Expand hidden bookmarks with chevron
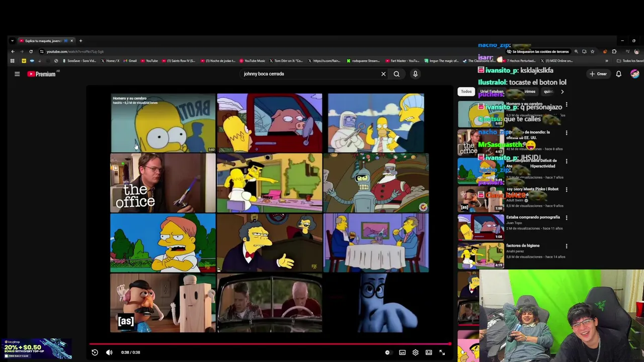 click(x=606, y=61)
